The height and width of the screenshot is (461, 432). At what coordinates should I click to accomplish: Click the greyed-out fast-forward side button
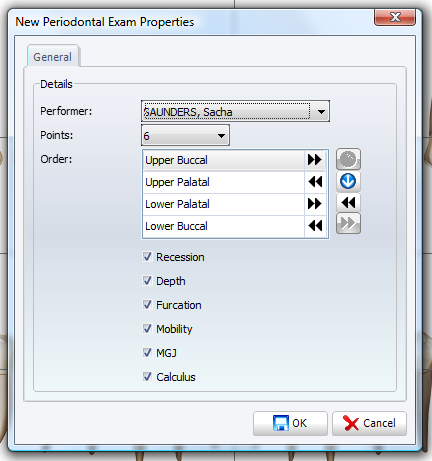point(348,223)
